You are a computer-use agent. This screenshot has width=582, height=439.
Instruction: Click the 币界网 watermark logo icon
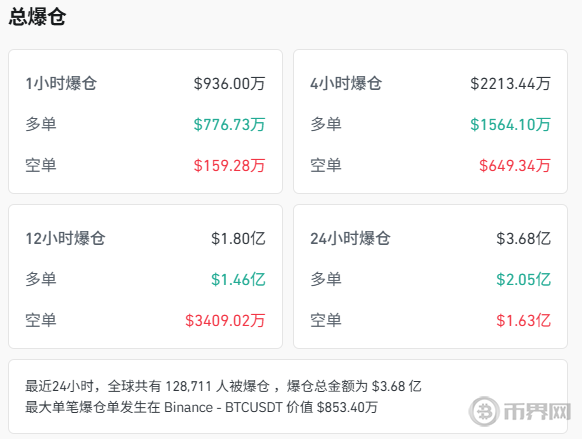click(x=484, y=411)
